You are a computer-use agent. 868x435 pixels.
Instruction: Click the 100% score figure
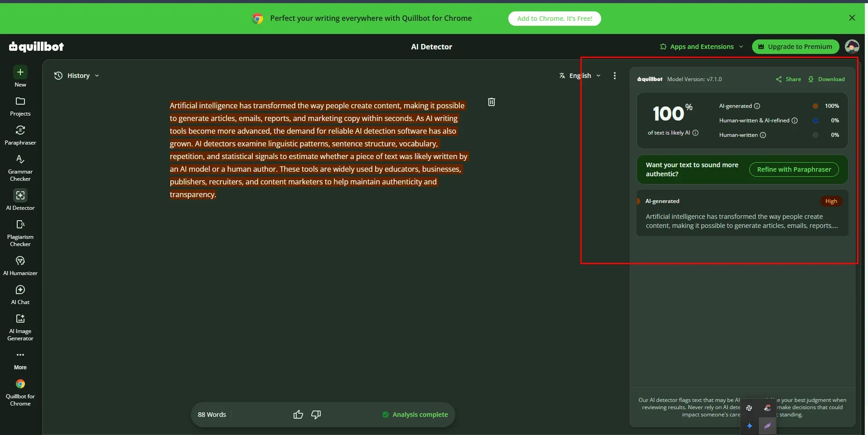click(x=672, y=113)
